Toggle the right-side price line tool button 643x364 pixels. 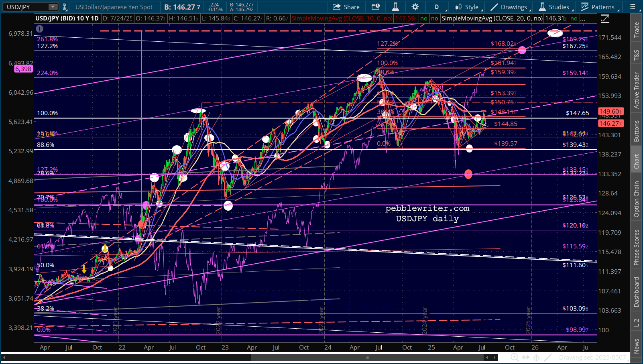605,19
